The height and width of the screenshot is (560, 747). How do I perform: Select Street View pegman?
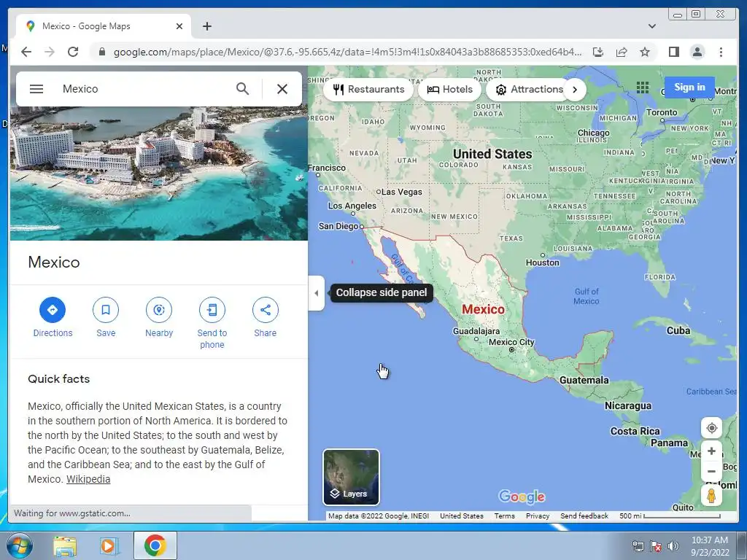click(712, 495)
